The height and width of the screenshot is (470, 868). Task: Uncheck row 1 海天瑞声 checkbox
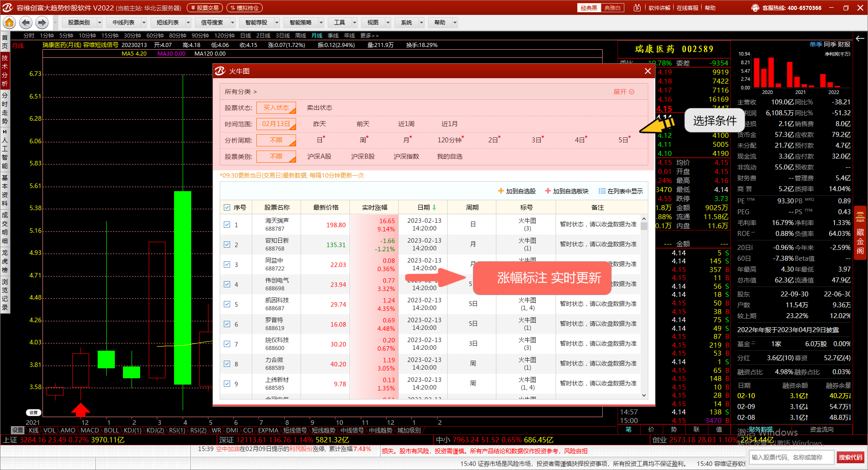click(x=227, y=225)
